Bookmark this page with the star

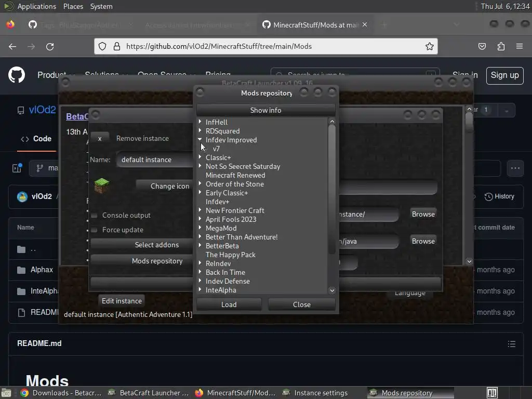[430, 46]
